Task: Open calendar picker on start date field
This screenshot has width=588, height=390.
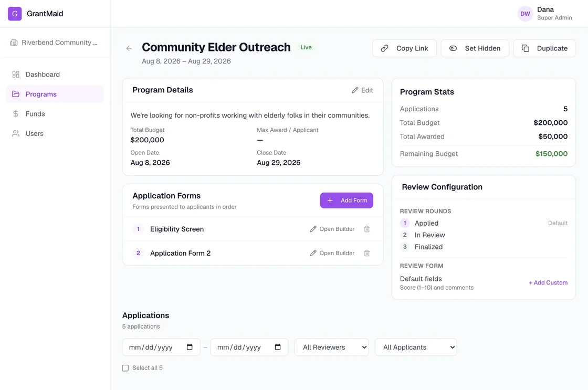Action: point(190,347)
